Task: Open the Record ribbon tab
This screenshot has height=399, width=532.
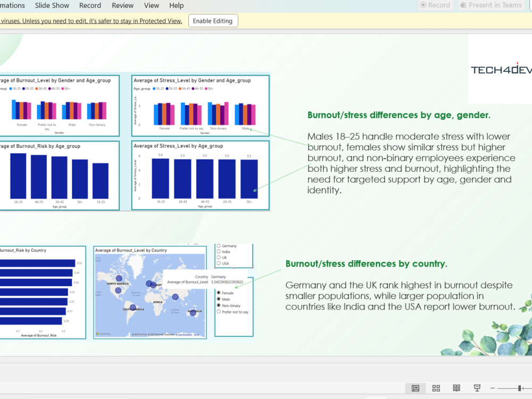Action: point(90,5)
